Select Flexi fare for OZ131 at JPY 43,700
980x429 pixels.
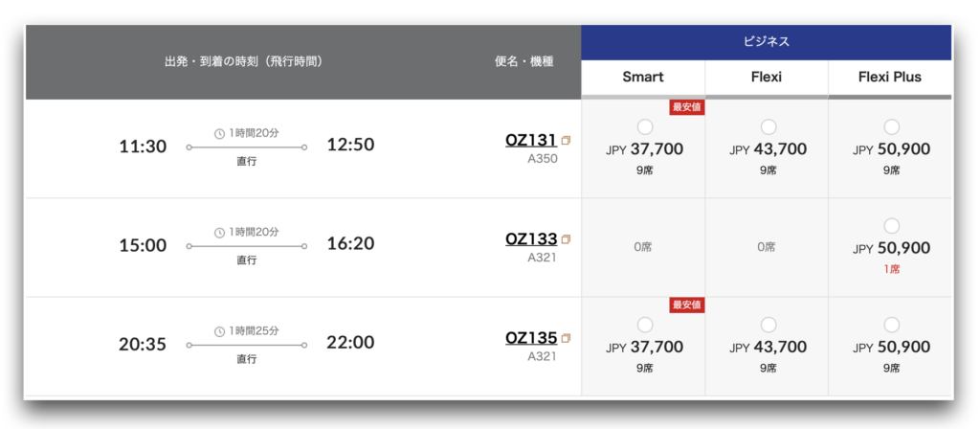[x=768, y=127]
